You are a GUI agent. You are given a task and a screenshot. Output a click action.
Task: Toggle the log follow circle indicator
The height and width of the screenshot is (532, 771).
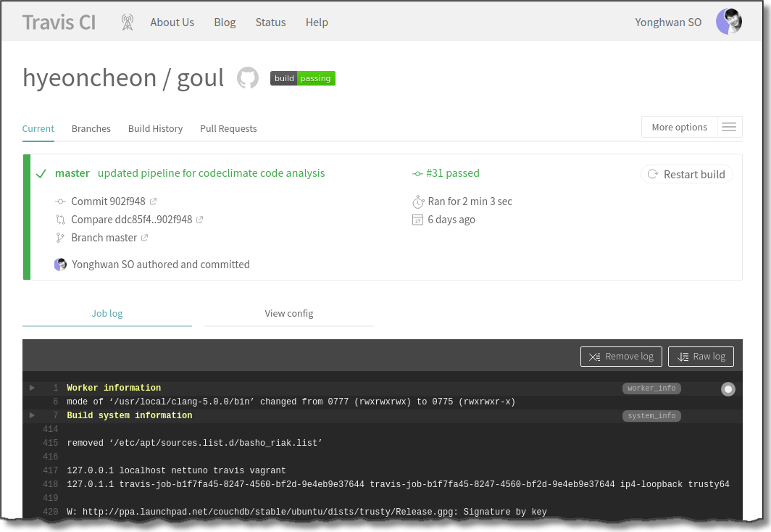click(728, 390)
